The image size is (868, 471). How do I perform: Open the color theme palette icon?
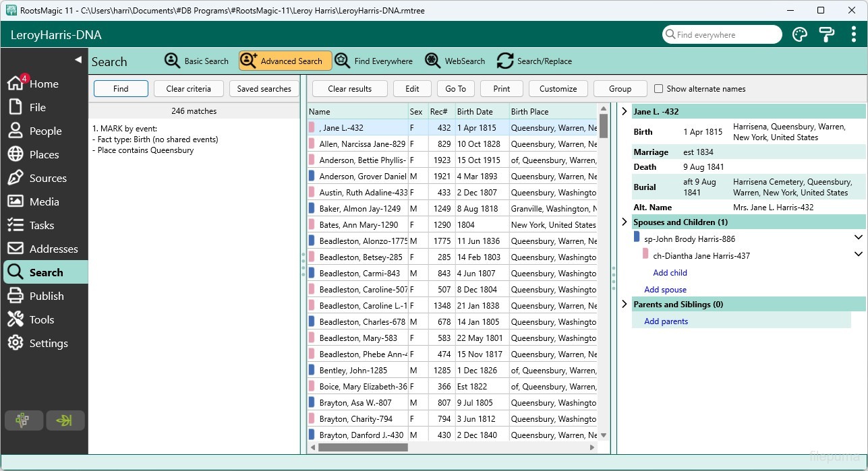pyautogui.click(x=800, y=35)
